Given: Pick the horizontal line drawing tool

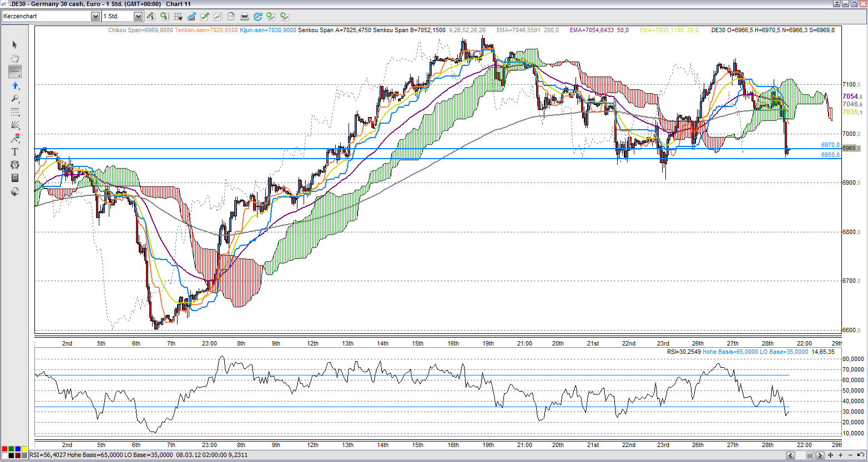Looking at the screenshot, I should [x=15, y=72].
